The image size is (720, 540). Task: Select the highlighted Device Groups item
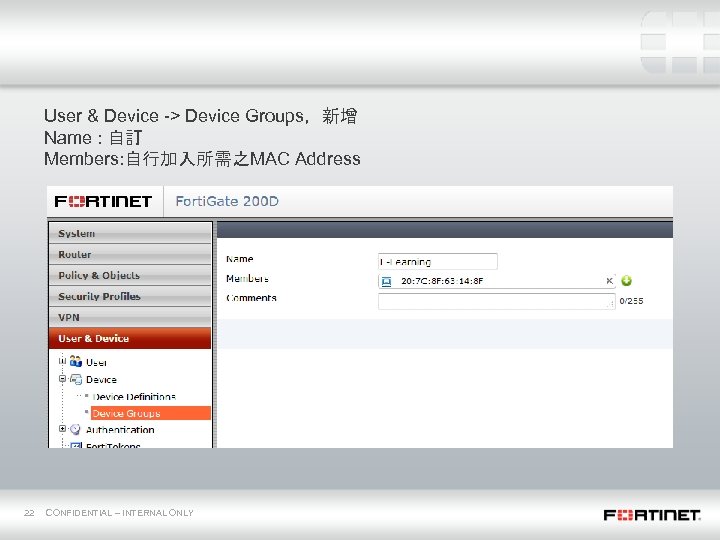(151, 413)
